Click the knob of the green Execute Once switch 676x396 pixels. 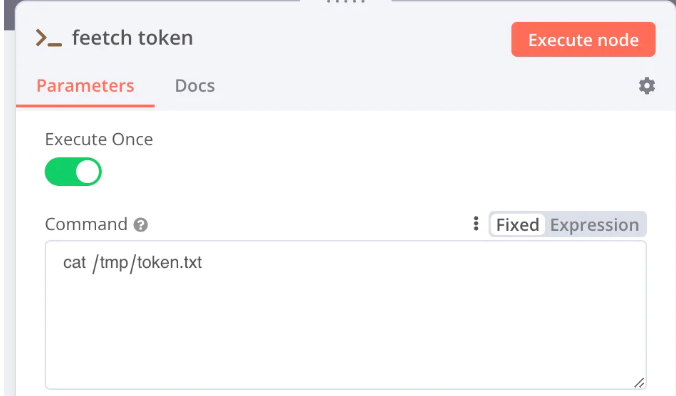coord(88,171)
